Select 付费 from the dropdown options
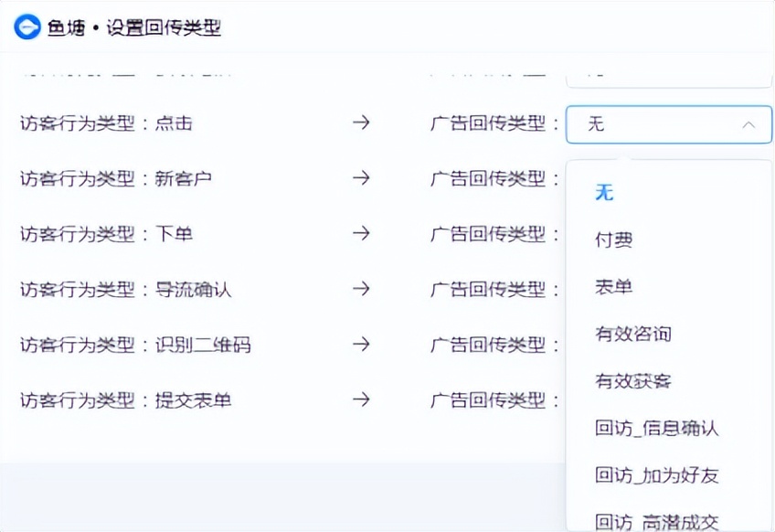Image resolution: width=775 pixels, height=532 pixels. (x=613, y=239)
